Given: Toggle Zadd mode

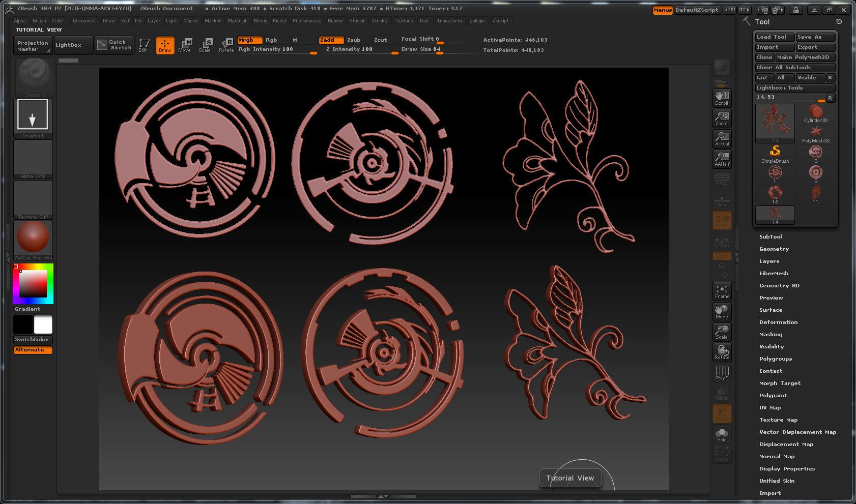Looking at the screenshot, I should [x=331, y=40].
